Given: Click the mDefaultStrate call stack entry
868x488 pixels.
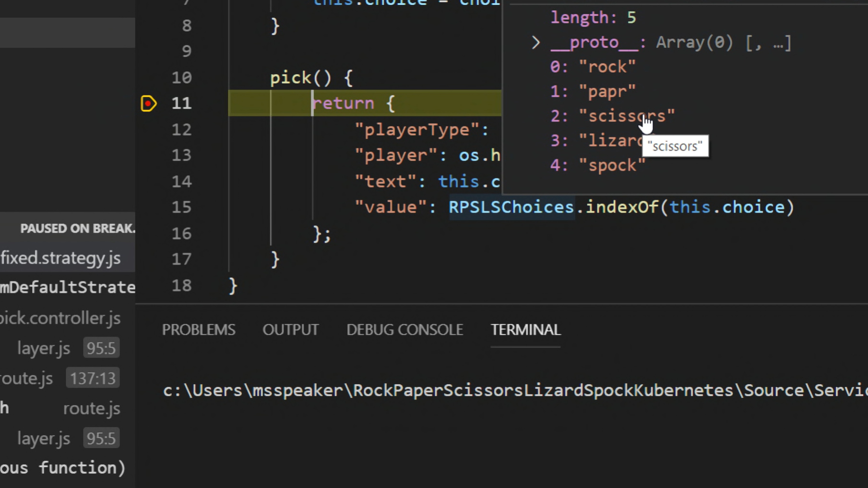Looking at the screenshot, I should click(x=68, y=287).
